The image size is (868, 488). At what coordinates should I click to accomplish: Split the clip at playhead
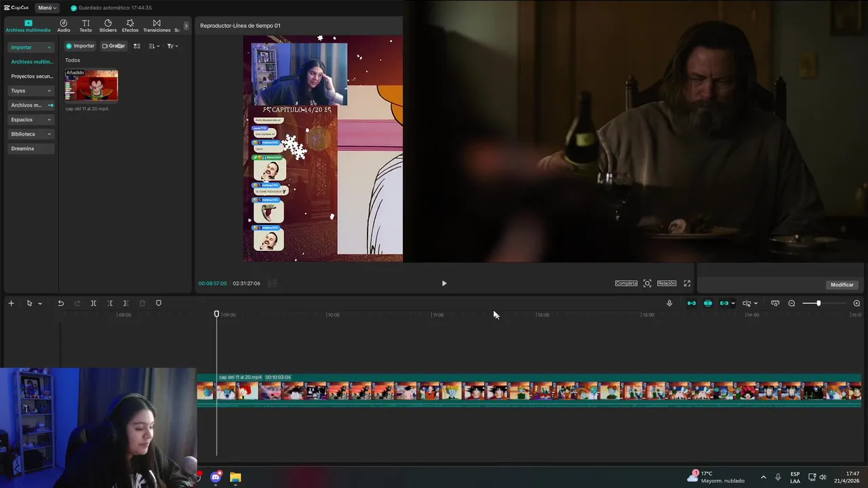94,303
